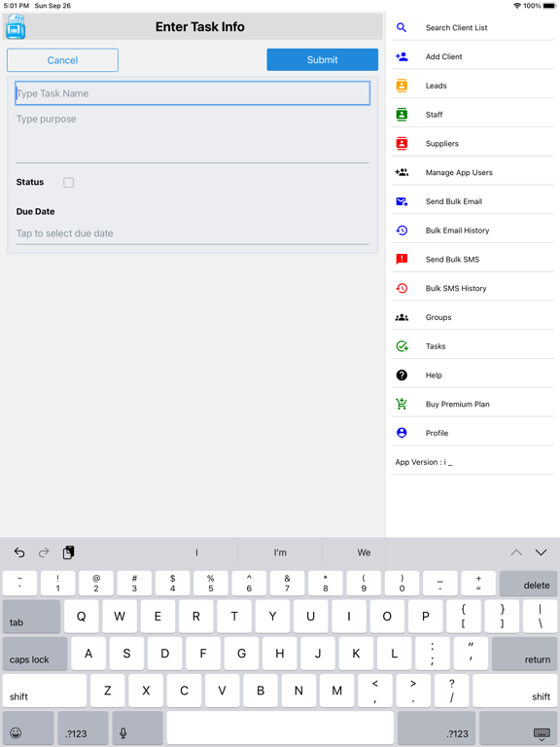Tap the keyboard paste clipboard icon
Image resolution: width=560 pixels, height=747 pixels.
[69, 552]
